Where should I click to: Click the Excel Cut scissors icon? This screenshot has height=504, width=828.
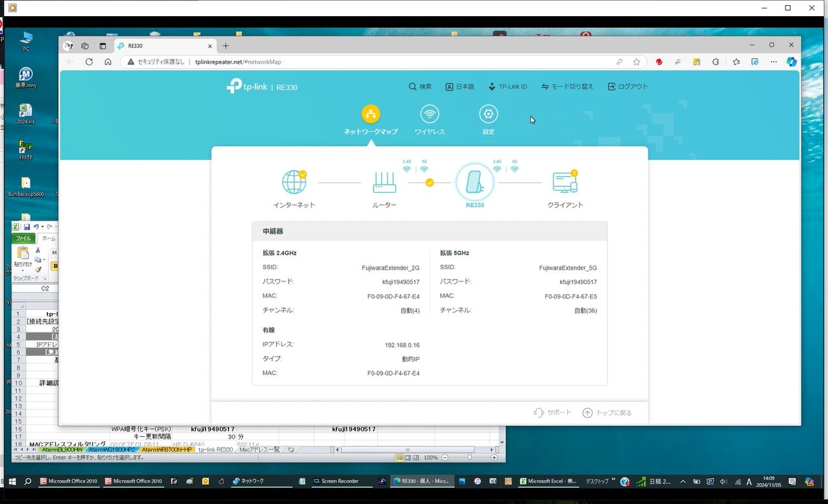tap(38, 250)
